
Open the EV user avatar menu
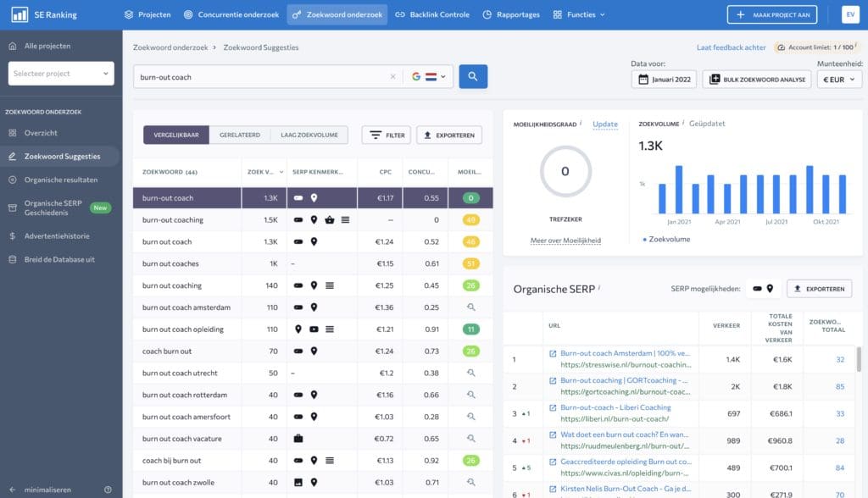[x=850, y=14]
